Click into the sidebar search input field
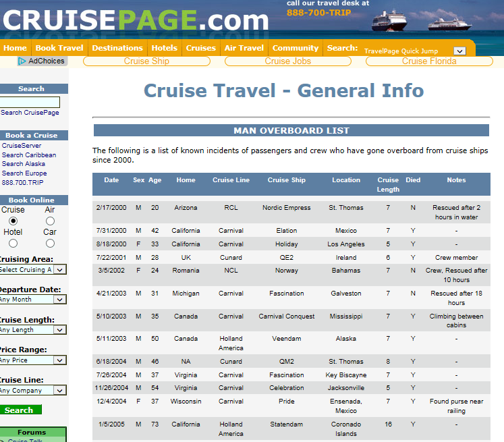The height and width of the screenshot is (442, 504). click(30, 102)
